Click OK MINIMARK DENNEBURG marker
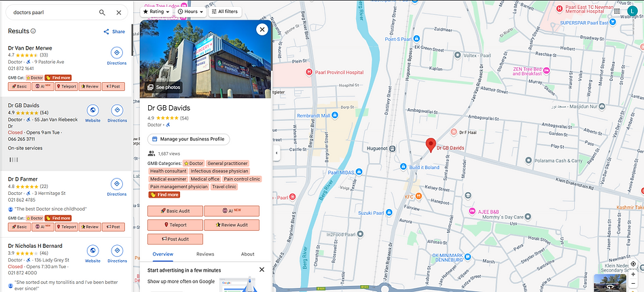This screenshot has height=292, width=644. pos(467,257)
